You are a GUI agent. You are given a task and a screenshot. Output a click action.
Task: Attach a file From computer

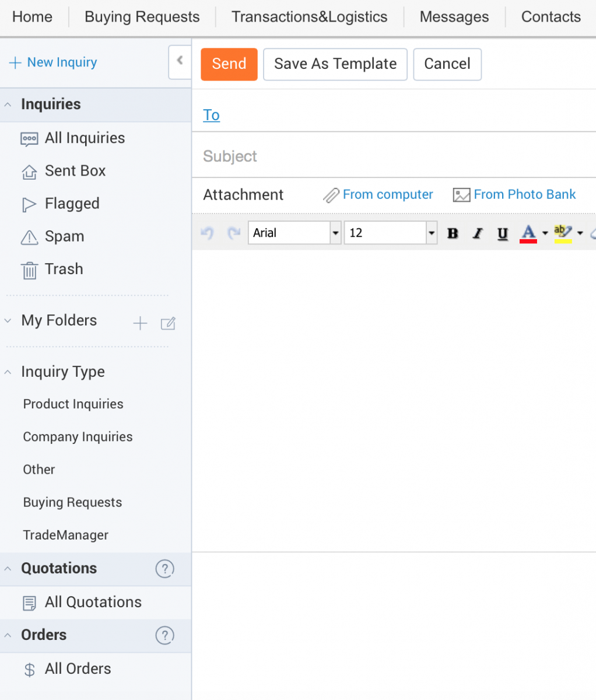[x=387, y=195]
